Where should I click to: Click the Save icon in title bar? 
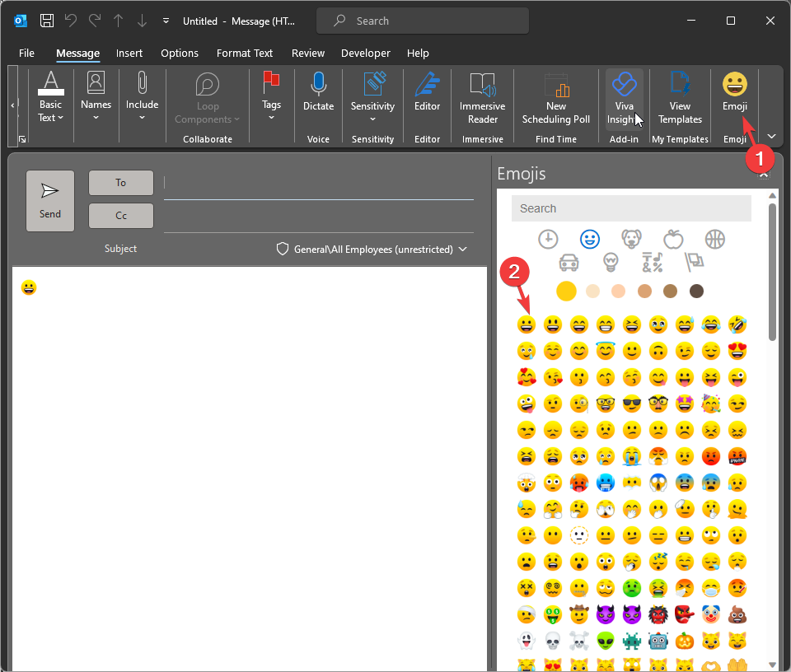(47, 21)
